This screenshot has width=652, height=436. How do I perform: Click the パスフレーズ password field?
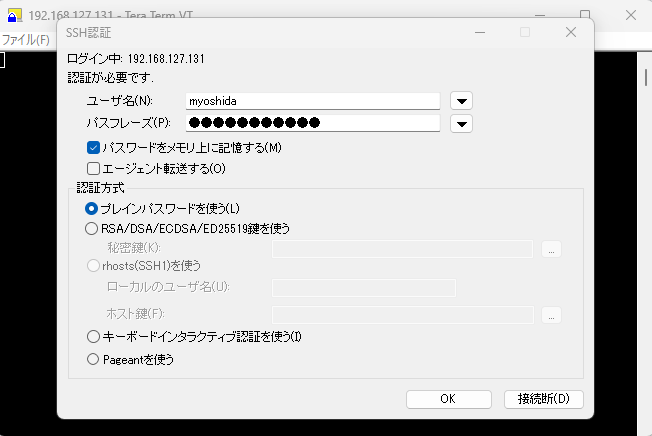[313, 123]
